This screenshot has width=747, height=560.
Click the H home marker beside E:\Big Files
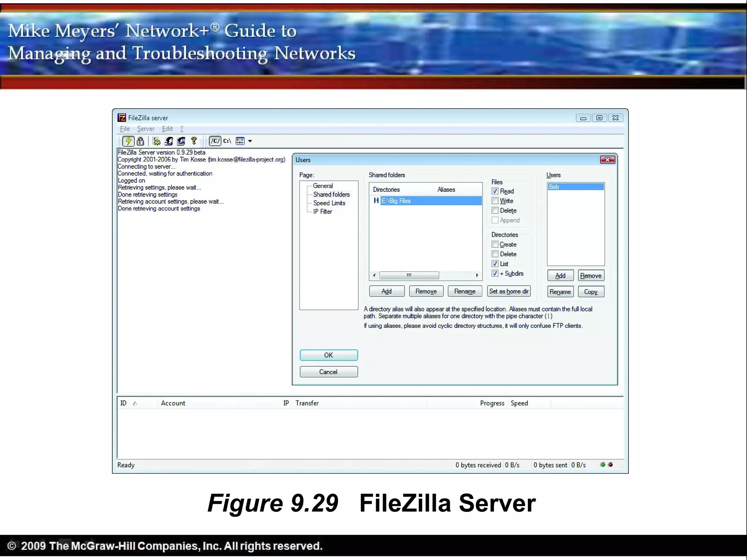(x=376, y=201)
